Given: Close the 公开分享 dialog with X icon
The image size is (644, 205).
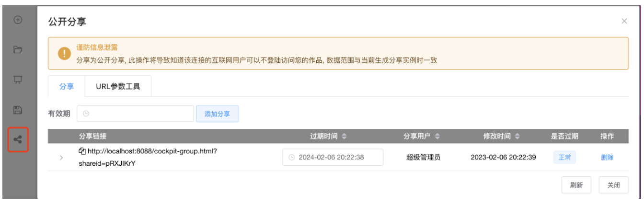Looking at the screenshot, I should [x=624, y=21].
